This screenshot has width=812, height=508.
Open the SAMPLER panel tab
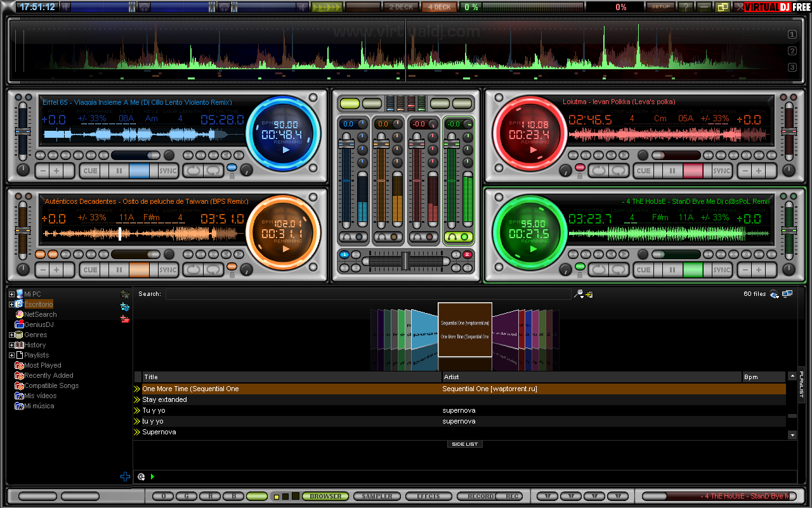pos(377,496)
